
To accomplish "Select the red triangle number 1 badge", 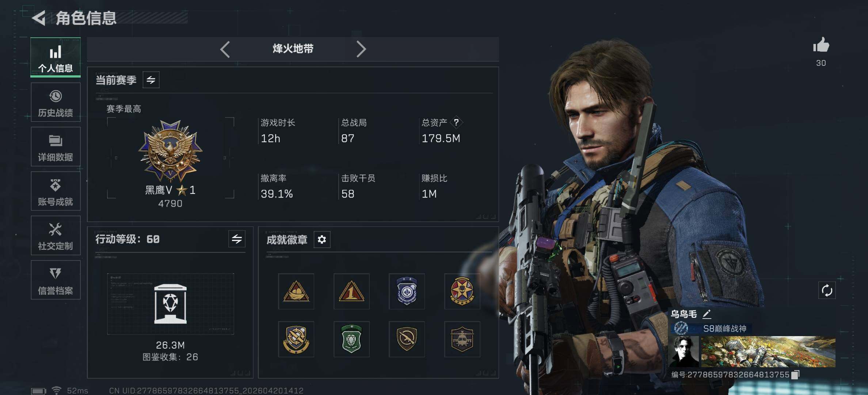I will click(351, 291).
